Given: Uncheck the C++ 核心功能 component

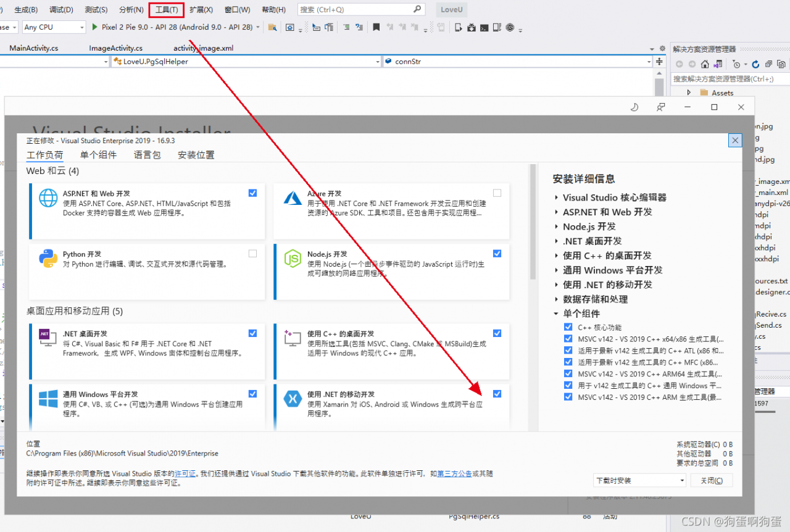Looking at the screenshot, I should [568, 327].
